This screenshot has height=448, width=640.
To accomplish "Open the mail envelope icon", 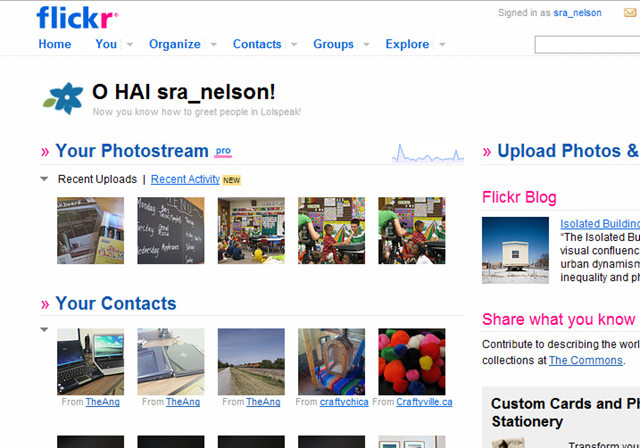I will 631,13.
